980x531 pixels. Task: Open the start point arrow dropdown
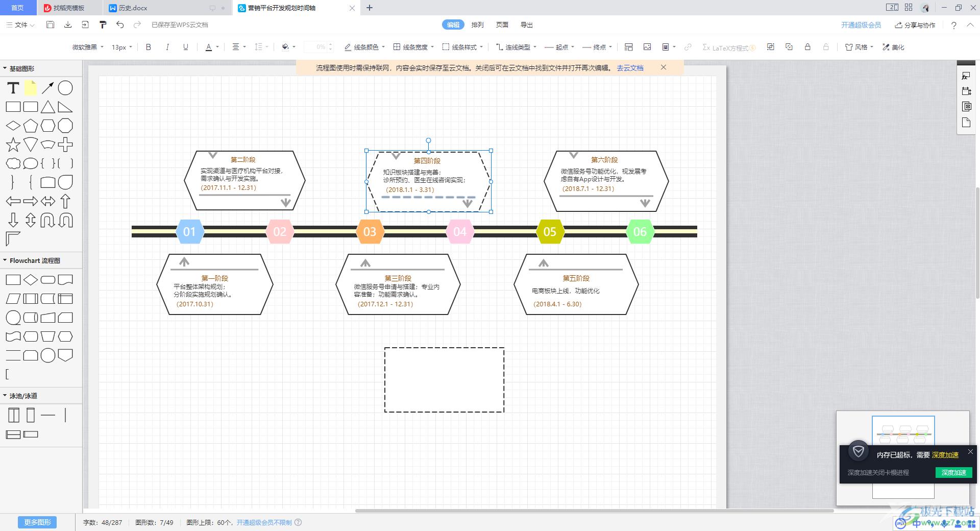pyautogui.click(x=559, y=47)
